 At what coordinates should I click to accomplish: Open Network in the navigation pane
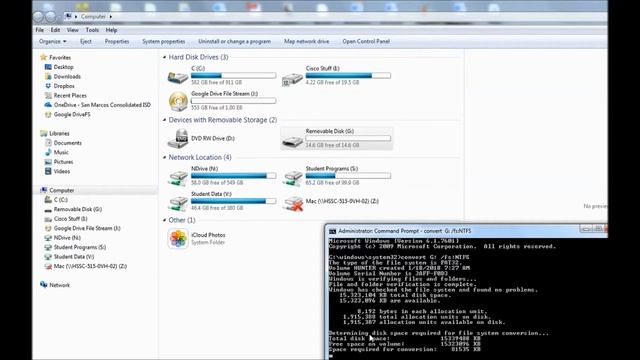point(59,285)
